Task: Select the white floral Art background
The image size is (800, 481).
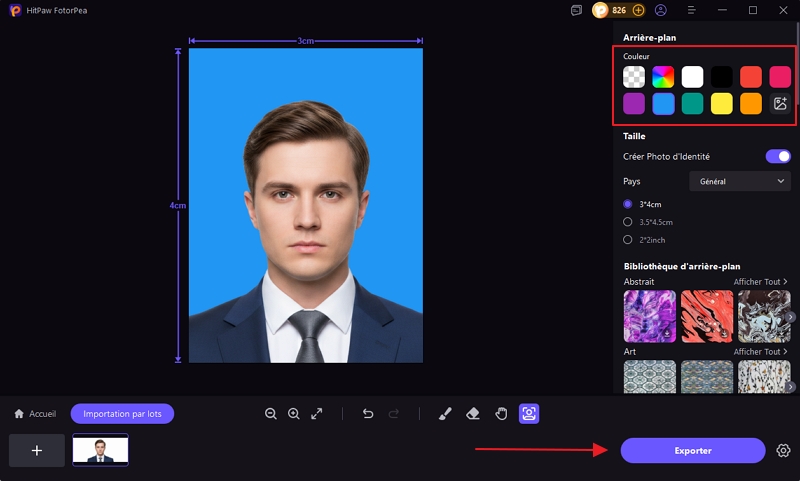Action: [764, 377]
